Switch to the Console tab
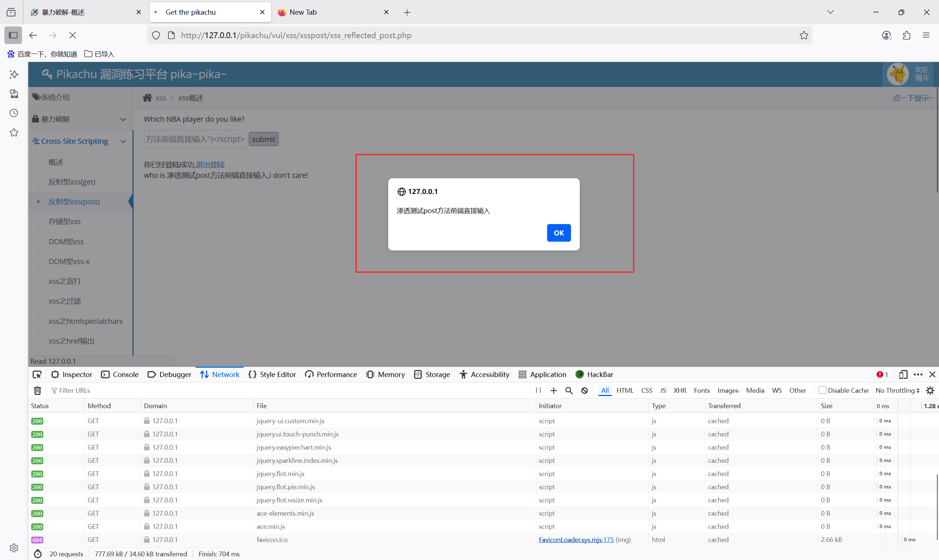Viewport: 939px width, 560px height. (x=120, y=374)
